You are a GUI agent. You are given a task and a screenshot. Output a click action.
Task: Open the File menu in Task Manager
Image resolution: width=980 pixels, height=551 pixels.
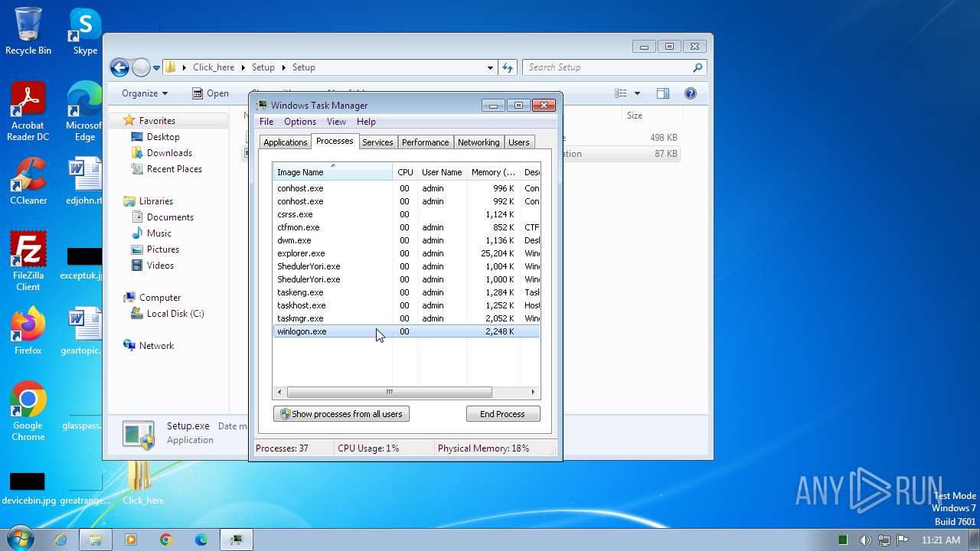point(266,122)
